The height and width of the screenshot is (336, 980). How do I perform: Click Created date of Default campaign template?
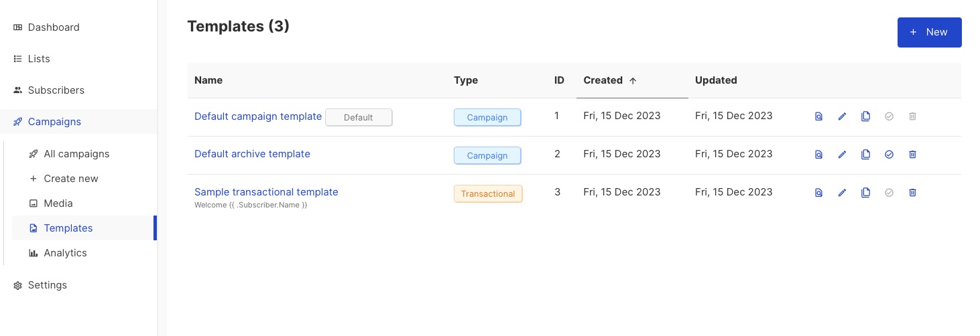coord(622,116)
